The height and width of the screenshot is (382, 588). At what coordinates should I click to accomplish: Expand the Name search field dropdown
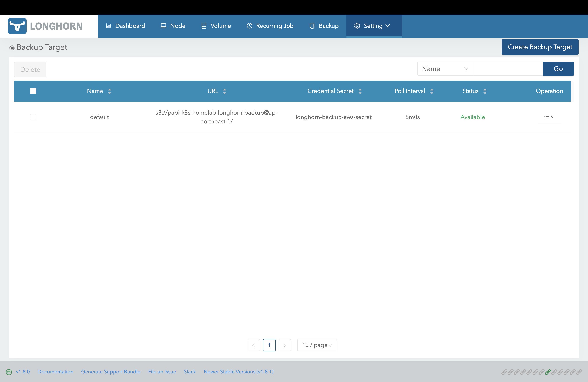(445, 69)
